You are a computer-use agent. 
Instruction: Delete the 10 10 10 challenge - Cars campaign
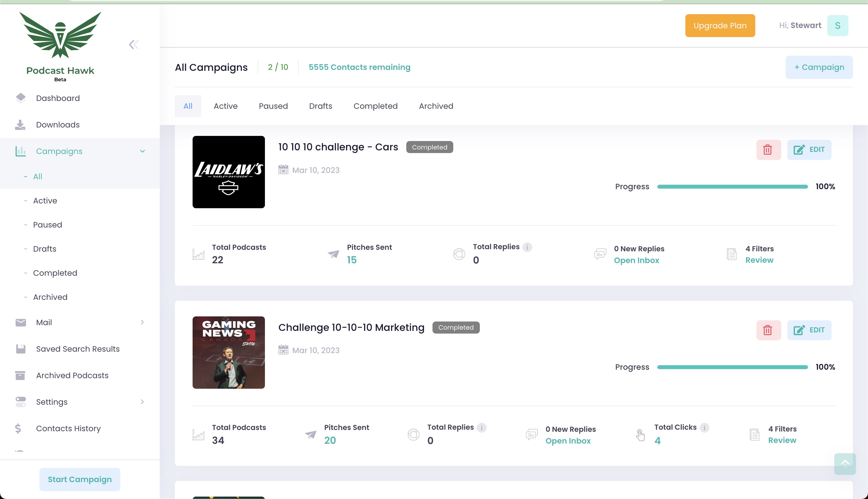click(x=768, y=150)
